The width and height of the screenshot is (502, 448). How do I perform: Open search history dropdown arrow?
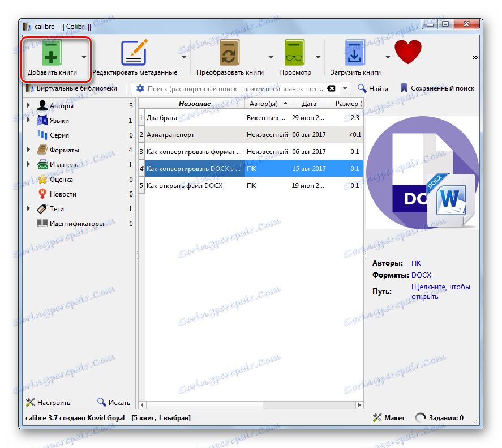(x=345, y=88)
